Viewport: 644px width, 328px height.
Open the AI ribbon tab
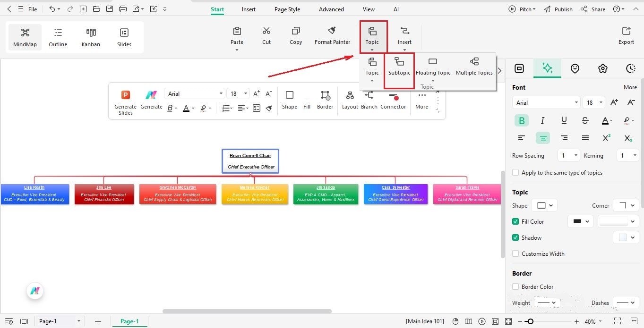click(x=396, y=9)
